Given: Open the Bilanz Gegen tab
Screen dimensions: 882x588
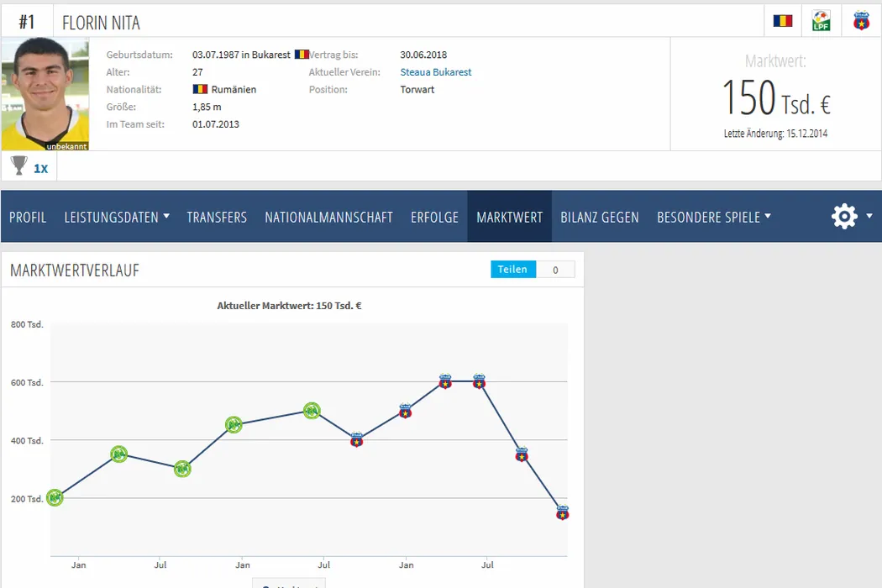Looking at the screenshot, I should click(x=599, y=217).
